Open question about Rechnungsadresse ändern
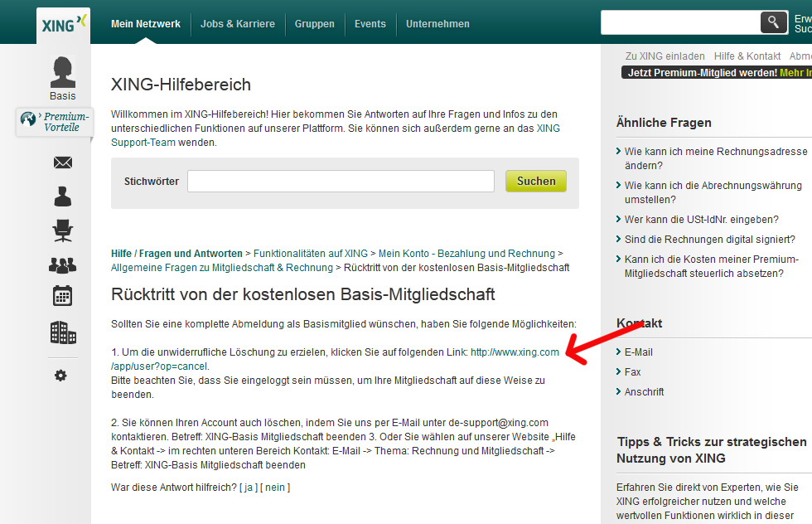 pos(716,158)
